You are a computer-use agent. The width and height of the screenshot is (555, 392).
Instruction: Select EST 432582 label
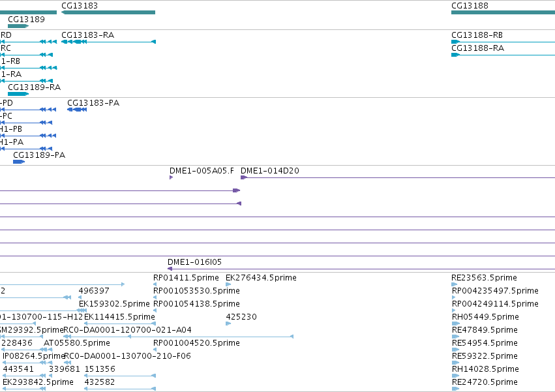point(100,382)
